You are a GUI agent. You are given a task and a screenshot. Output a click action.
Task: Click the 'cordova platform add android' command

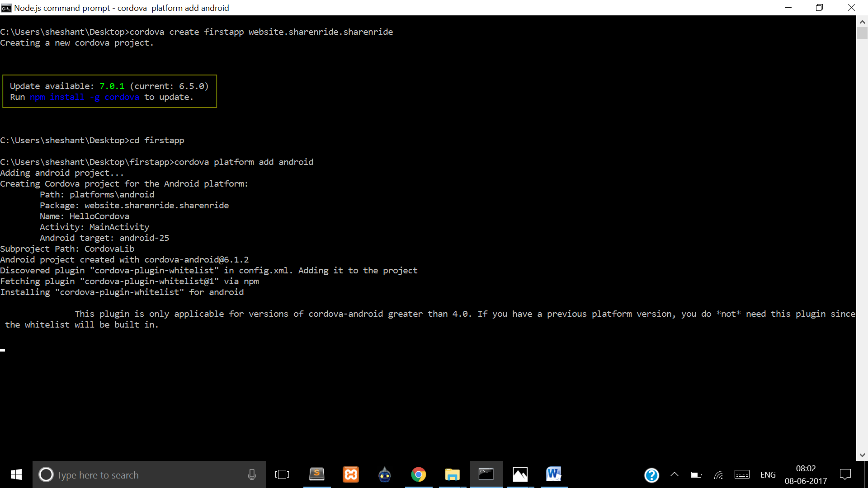pyautogui.click(x=244, y=162)
